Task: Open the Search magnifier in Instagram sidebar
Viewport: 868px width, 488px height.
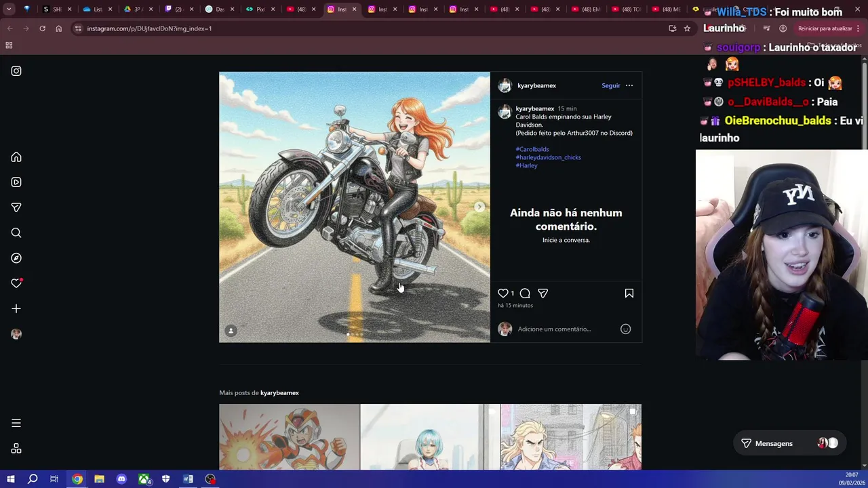Action: coord(16,233)
